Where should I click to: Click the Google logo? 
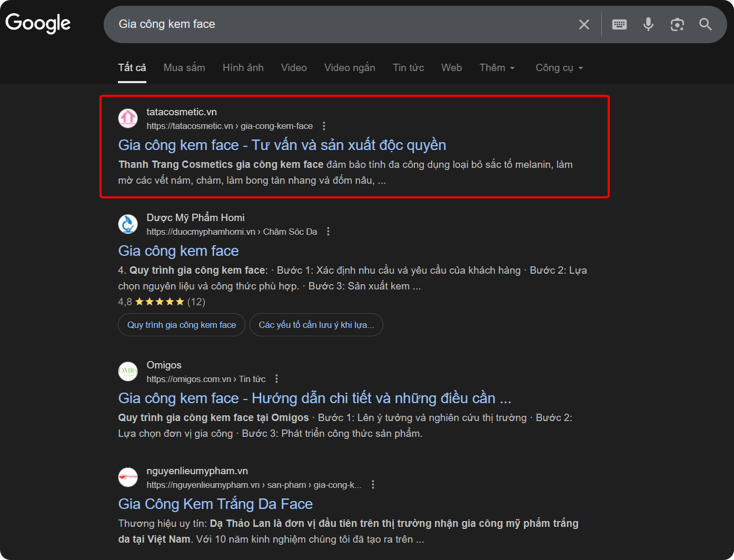pyautogui.click(x=38, y=23)
